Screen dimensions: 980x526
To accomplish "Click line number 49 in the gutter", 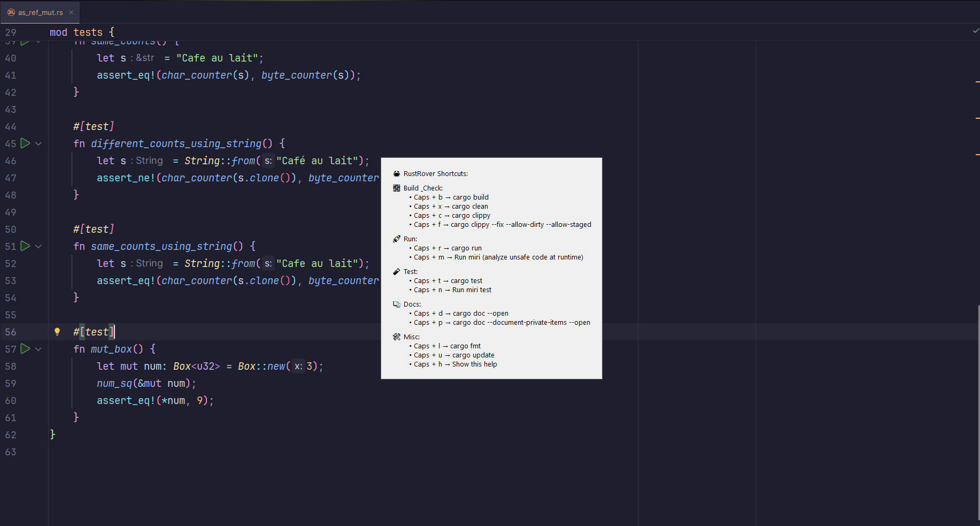I will tap(11, 212).
